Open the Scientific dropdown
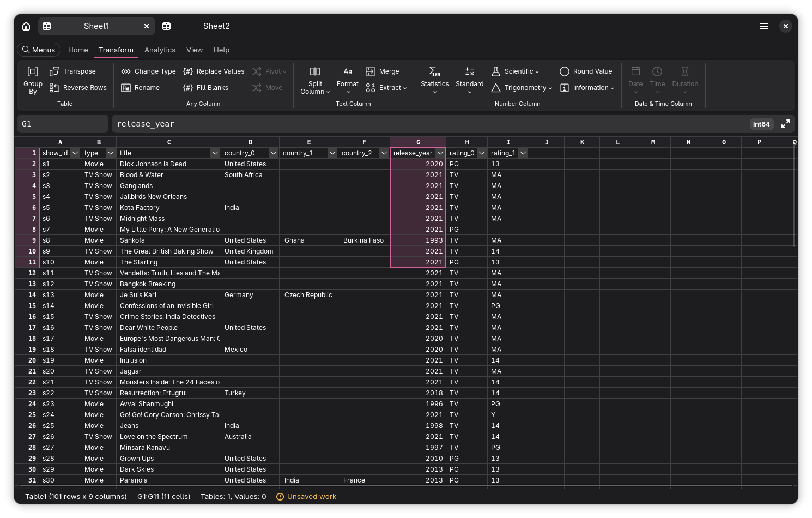This screenshot has height=518, width=812. (515, 71)
